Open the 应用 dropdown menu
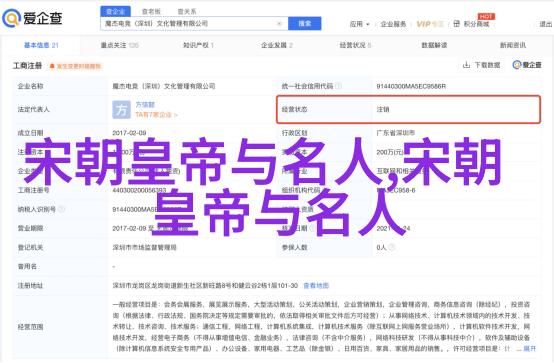 pyautogui.click(x=359, y=24)
